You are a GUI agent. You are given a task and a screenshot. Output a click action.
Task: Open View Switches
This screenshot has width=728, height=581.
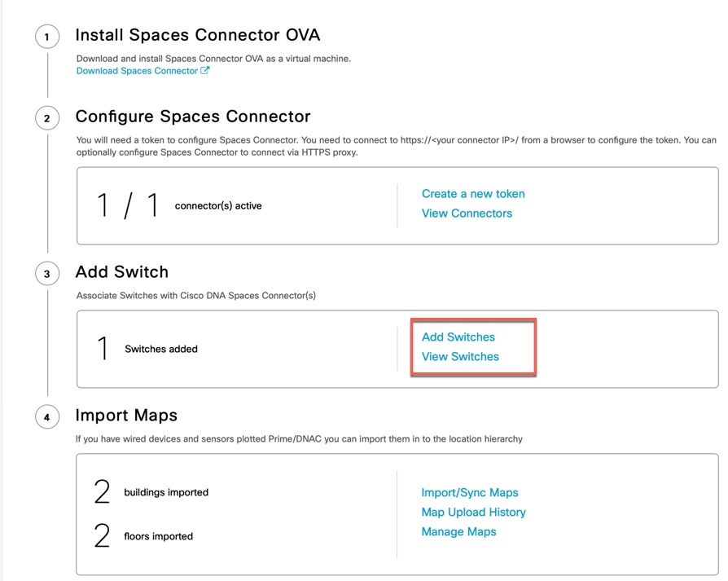459,356
